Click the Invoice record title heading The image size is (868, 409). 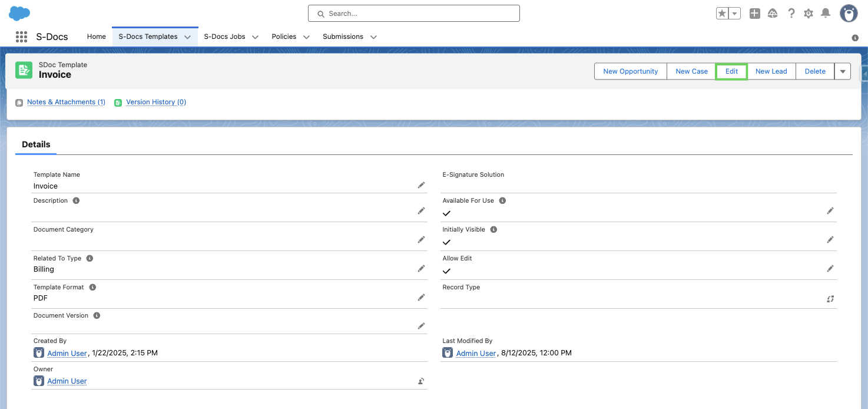[x=55, y=75]
